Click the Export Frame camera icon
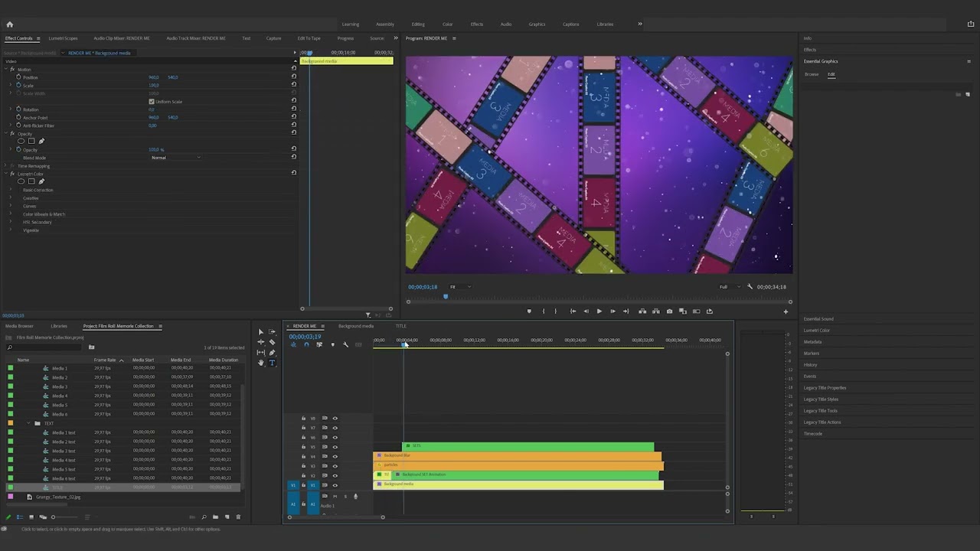 pyautogui.click(x=669, y=311)
